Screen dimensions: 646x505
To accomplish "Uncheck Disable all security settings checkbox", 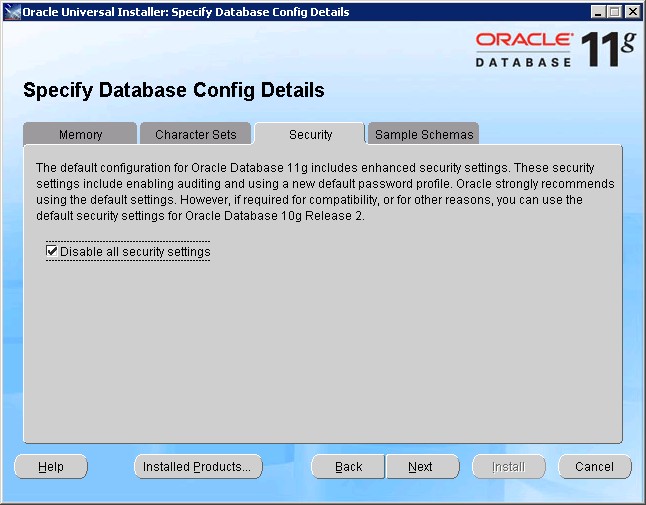I will 51,251.
